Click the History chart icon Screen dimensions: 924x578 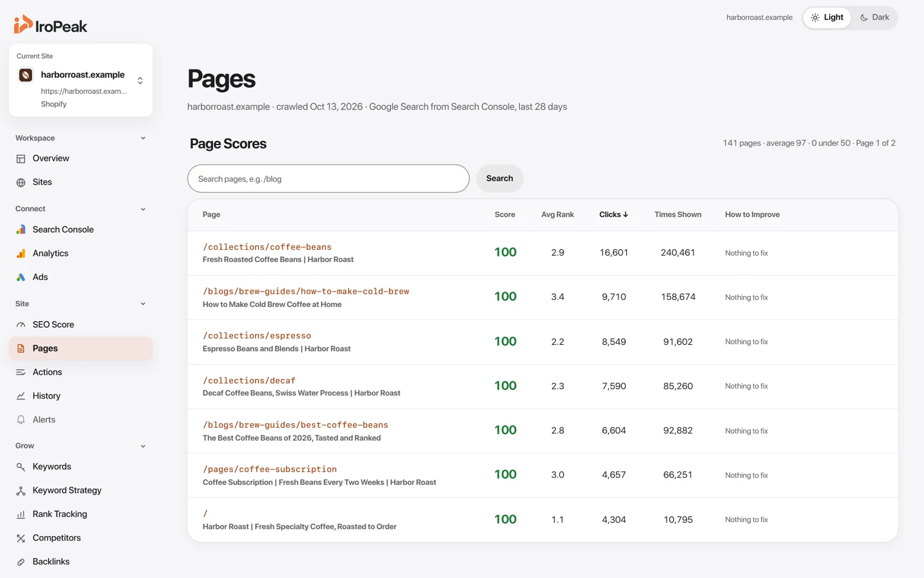click(x=21, y=396)
